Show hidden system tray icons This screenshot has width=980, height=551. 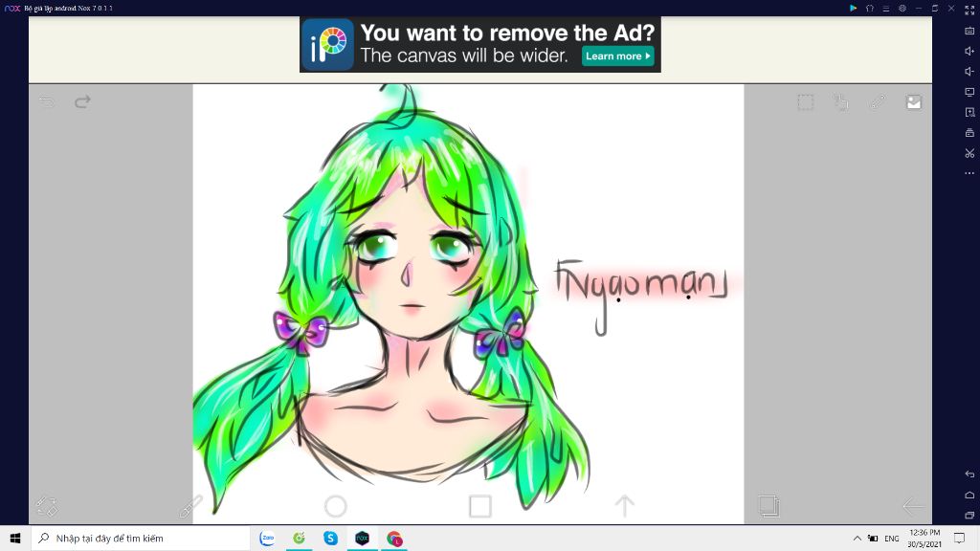point(857,538)
